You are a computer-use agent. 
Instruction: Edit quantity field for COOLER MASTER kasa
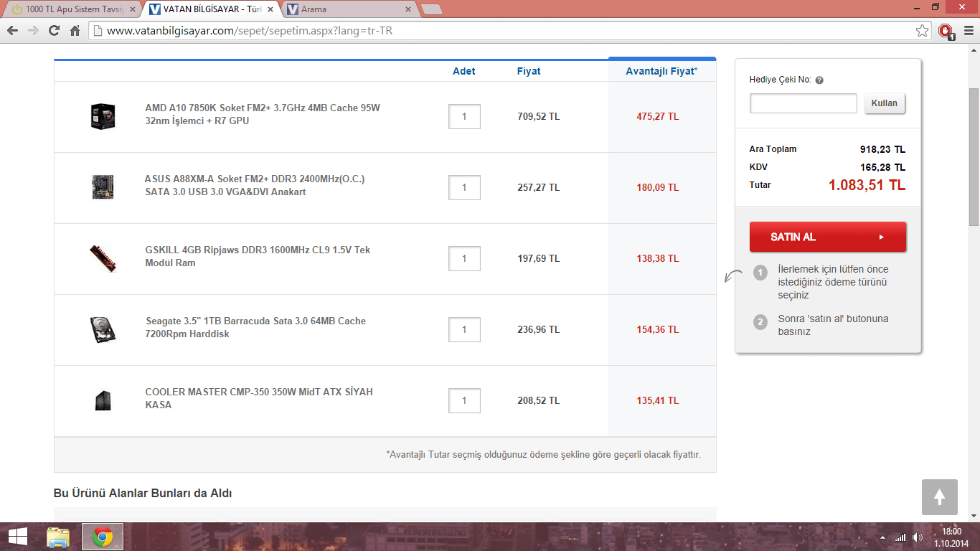464,400
